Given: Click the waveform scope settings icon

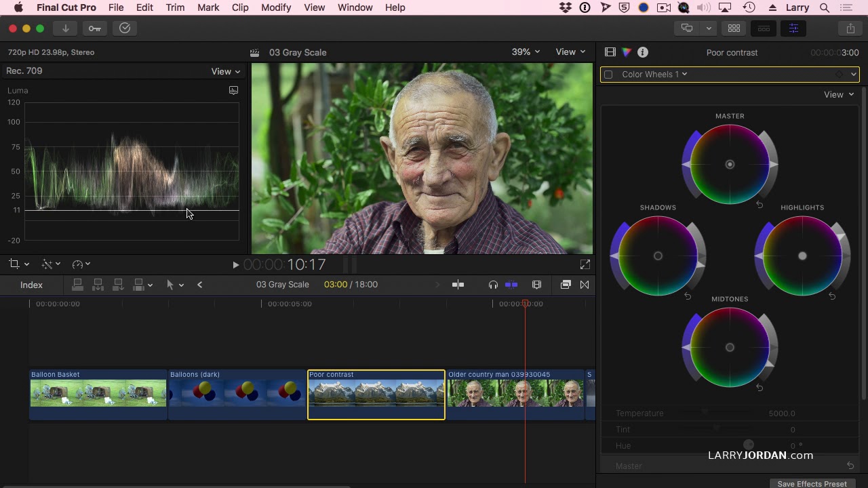Looking at the screenshot, I should point(233,90).
